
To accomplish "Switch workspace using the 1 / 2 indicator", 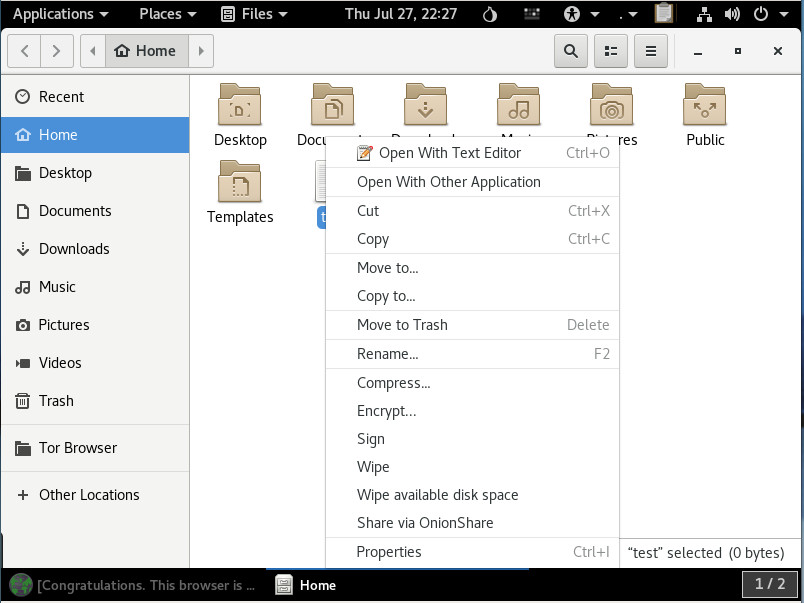I will (x=770, y=584).
